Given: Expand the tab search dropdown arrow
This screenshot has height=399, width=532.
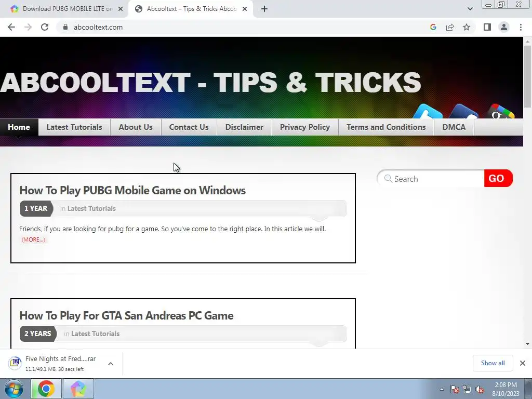Looking at the screenshot, I should pyautogui.click(x=470, y=9).
